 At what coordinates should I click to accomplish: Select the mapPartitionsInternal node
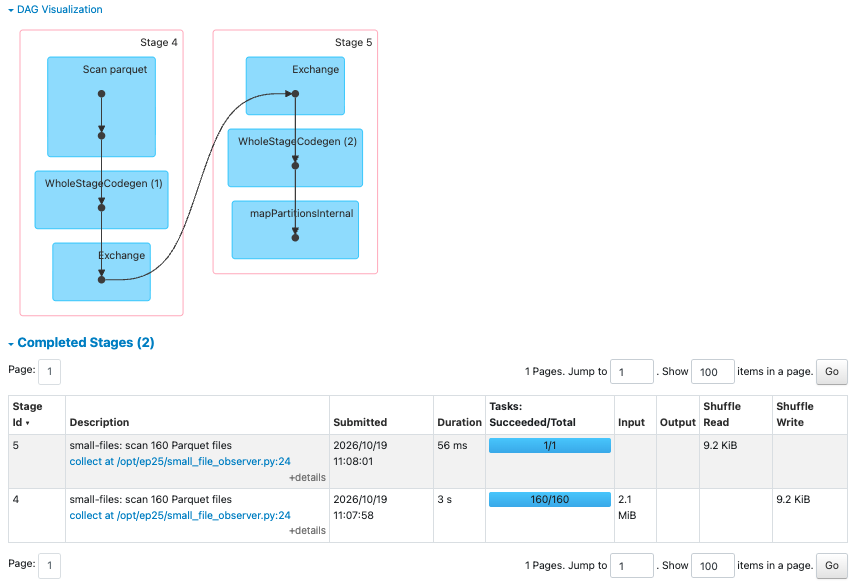295,230
